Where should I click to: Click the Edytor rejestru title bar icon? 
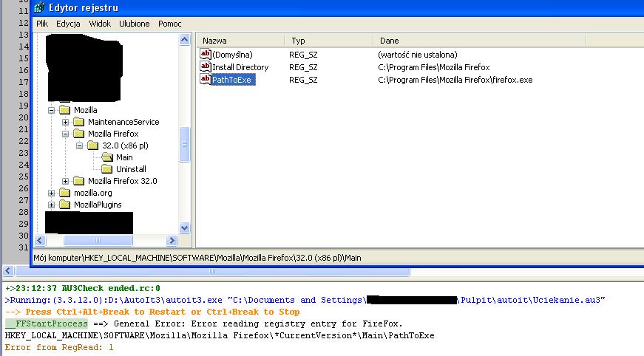click(39, 7)
